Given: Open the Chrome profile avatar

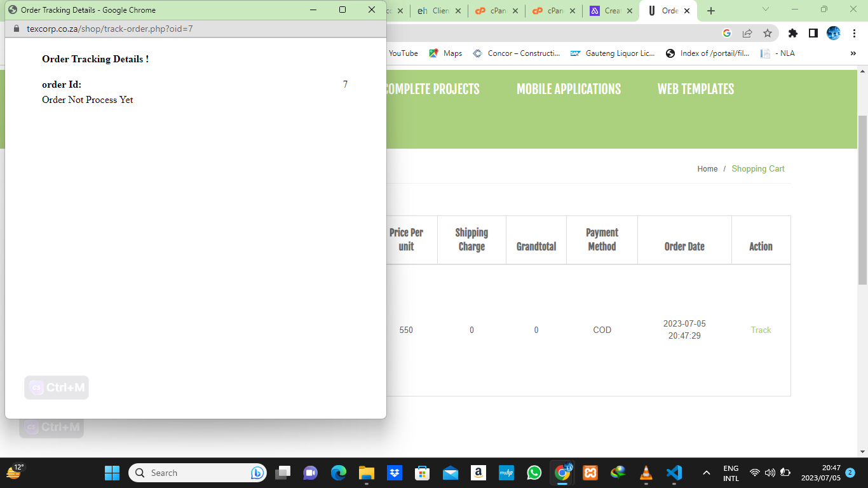Looking at the screenshot, I should click(x=833, y=33).
